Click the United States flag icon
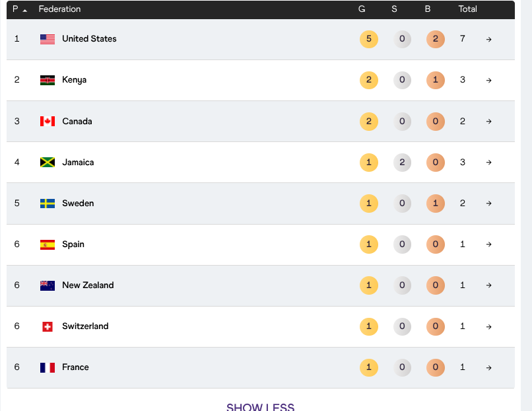532x411 pixels. coord(48,39)
